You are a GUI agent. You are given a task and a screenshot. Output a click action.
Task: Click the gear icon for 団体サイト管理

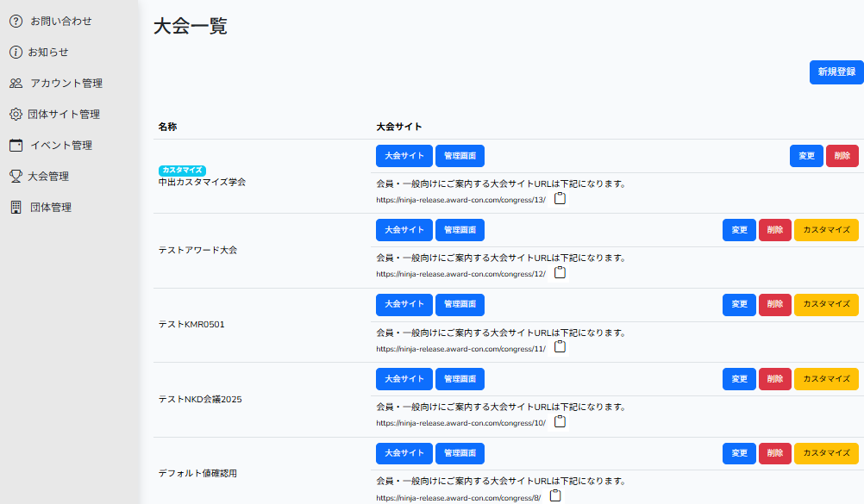click(16, 114)
